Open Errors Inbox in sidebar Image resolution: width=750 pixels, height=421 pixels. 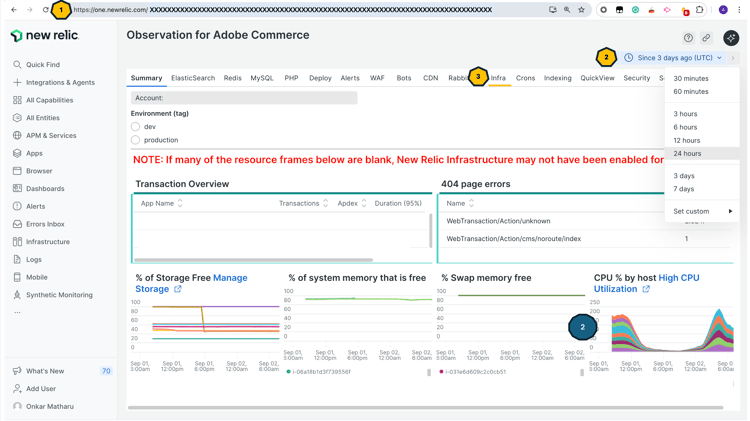coord(38,224)
